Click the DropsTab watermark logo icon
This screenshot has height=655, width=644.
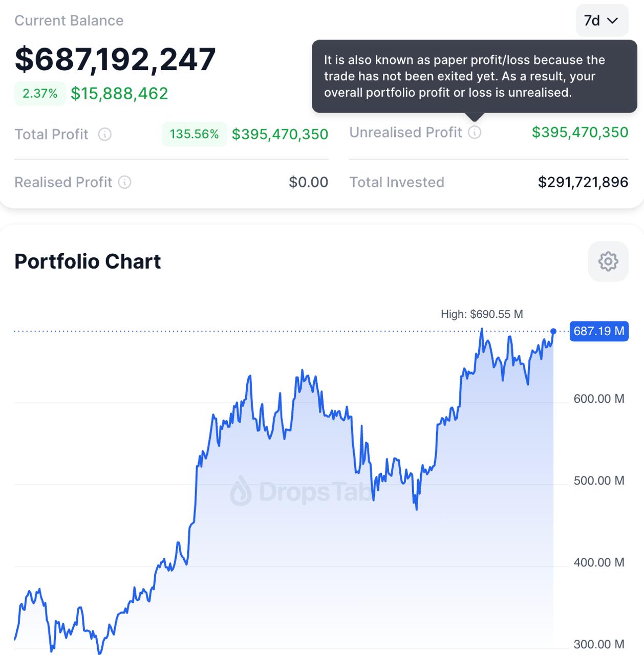click(241, 491)
